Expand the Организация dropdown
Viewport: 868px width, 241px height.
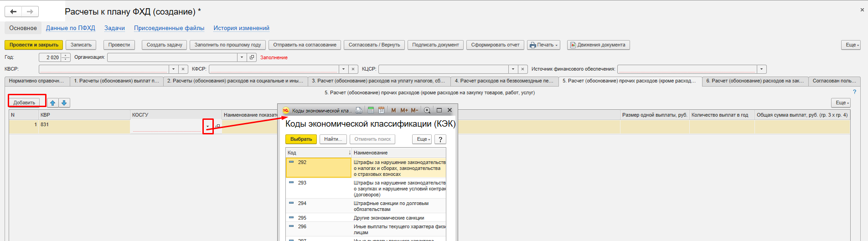coord(242,57)
